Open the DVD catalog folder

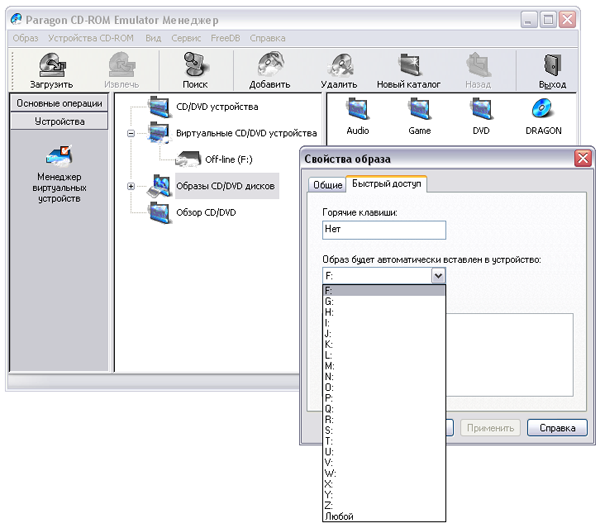pos(481,109)
